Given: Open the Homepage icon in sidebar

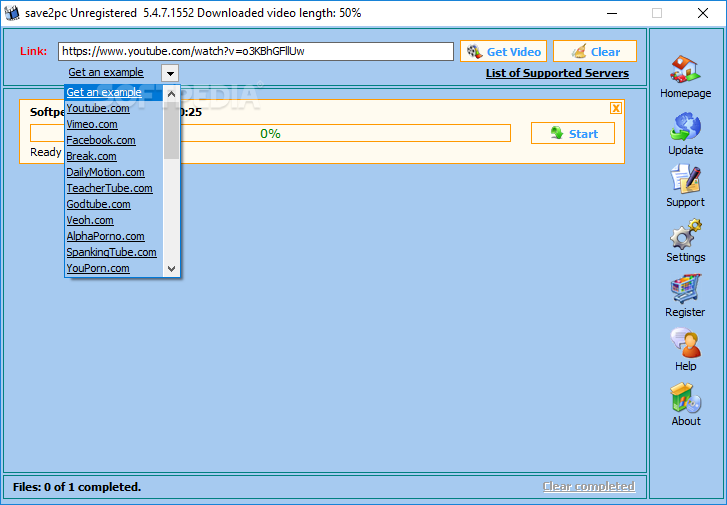Looking at the screenshot, I should pos(685,70).
